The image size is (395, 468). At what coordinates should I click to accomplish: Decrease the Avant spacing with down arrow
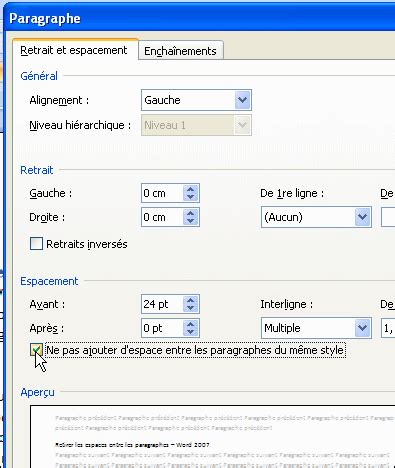(x=191, y=308)
